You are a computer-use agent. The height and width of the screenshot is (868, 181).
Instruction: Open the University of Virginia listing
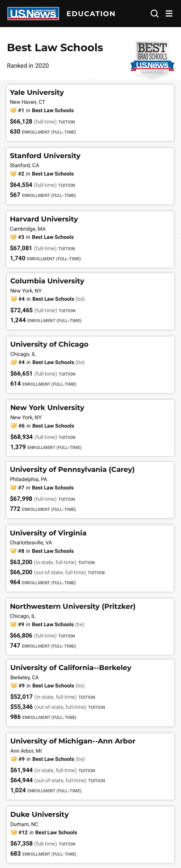coord(48,533)
